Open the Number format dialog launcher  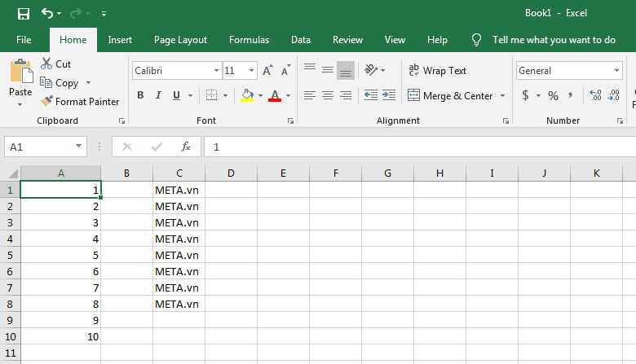pyautogui.click(x=620, y=121)
